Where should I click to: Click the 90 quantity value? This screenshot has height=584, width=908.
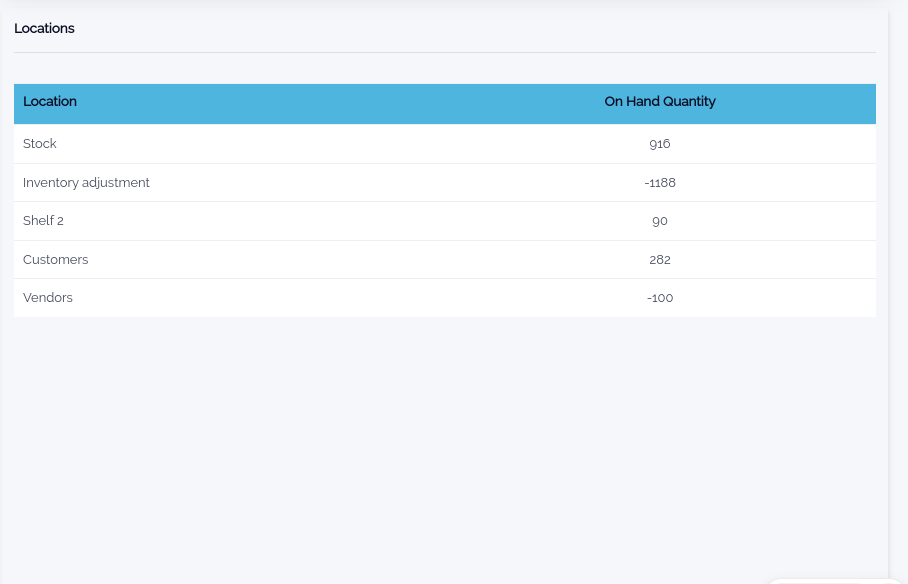[660, 221]
